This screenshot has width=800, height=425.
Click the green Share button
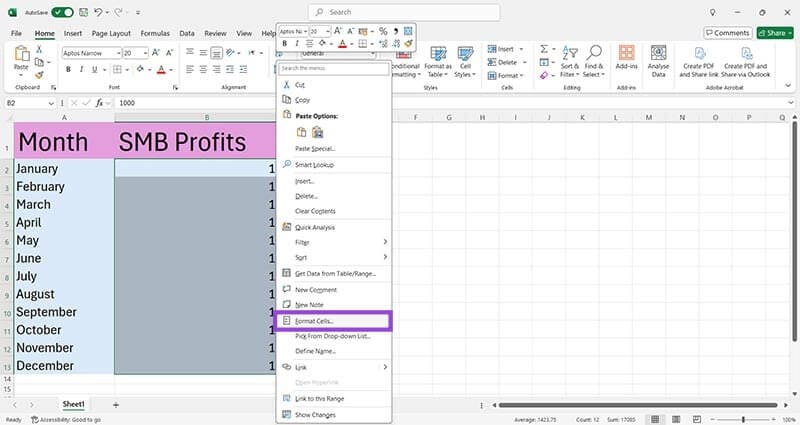[x=775, y=33]
